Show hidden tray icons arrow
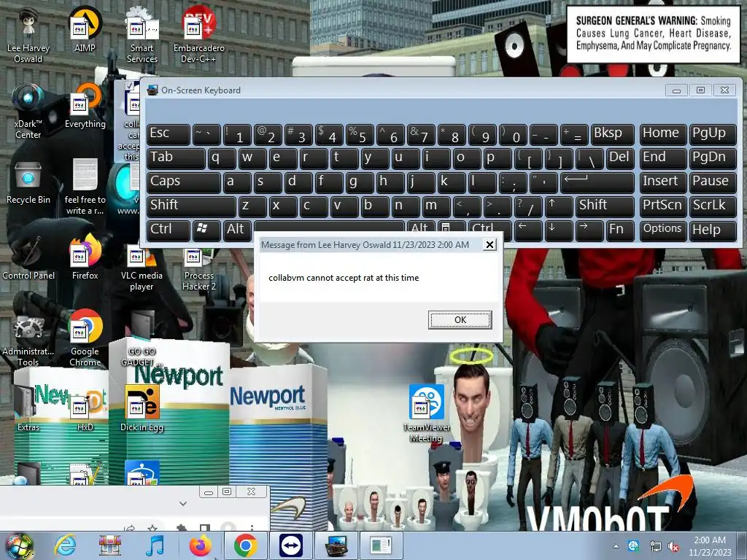747x560 pixels. click(616, 546)
